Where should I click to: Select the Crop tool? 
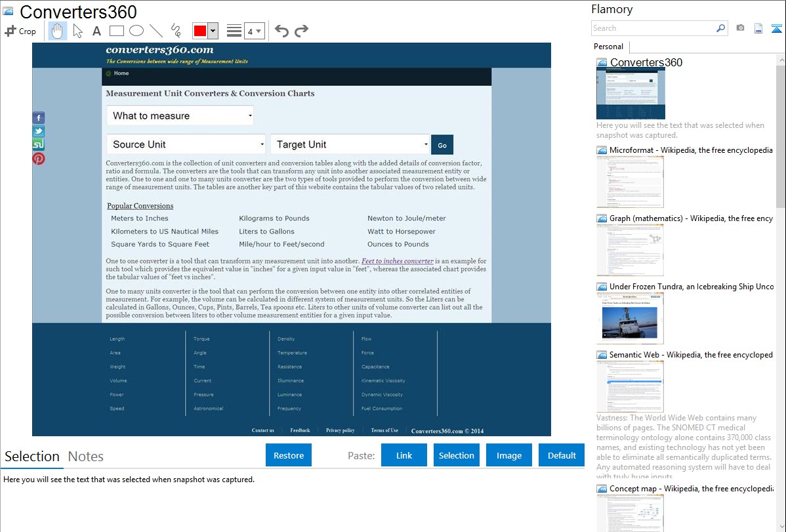[x=20, y=31]
